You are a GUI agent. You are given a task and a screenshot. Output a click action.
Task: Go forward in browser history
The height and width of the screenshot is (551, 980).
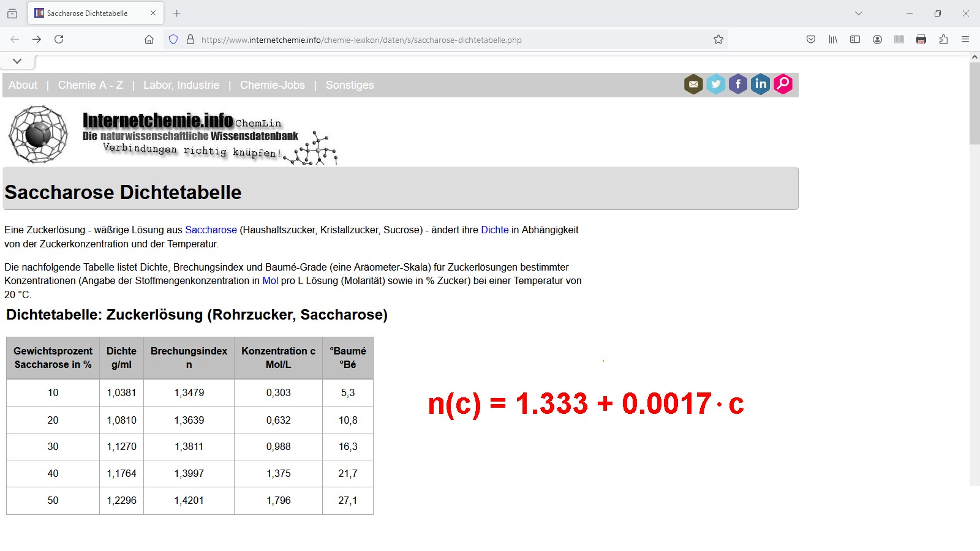[37, 39]
